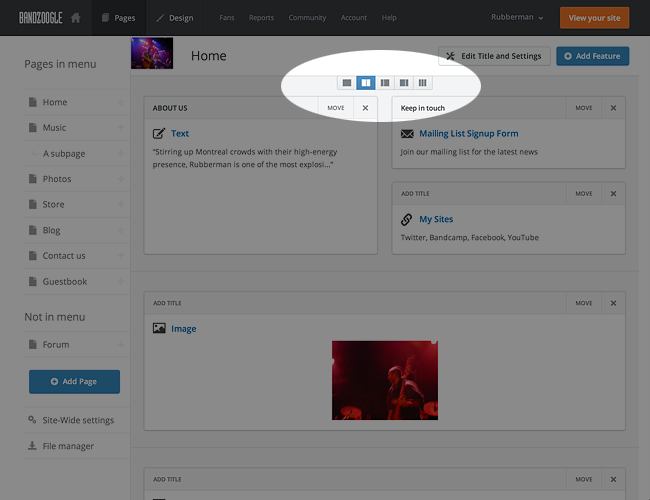Viewport: 650px width, 500px height.
Task: Click the plus beside Forum page
Action: pos(121,344)
